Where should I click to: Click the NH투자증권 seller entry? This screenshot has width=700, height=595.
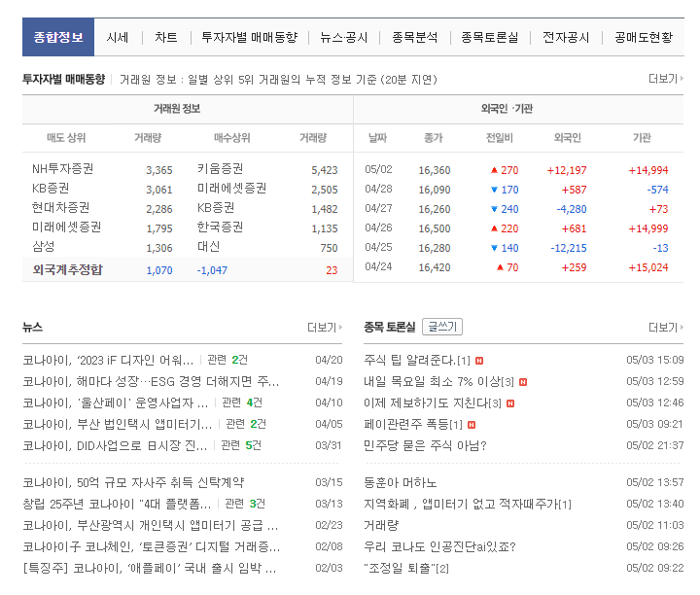[62, 169]
